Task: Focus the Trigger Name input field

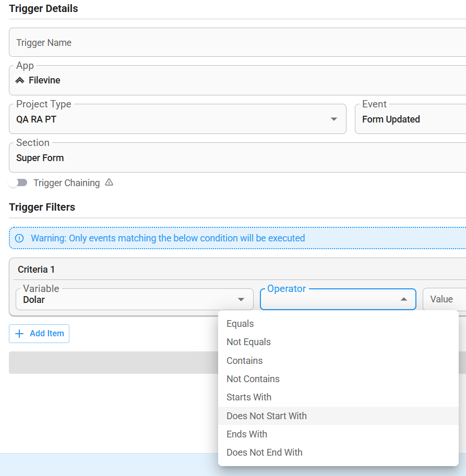Action: tap(237, 43)
